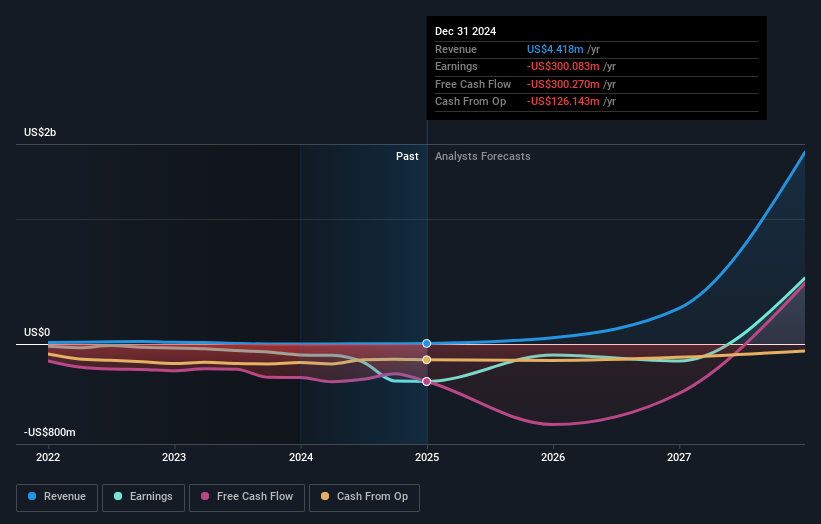Click the -US$126.143m Cash From Op value
This screenshot has width=821, height=524.
click(x=570, y=102)
